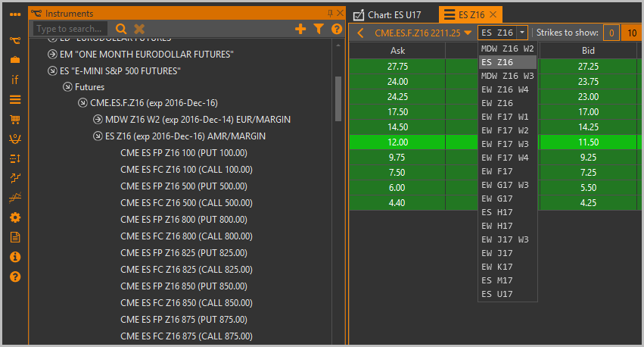Choose ES M17 from dropdown list

click(508, 280)
